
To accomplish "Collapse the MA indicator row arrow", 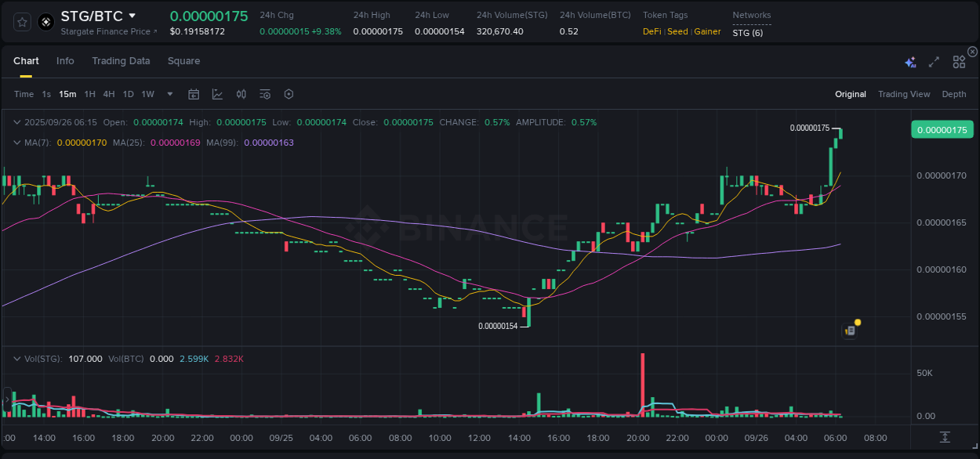I will tap(17, 143).
